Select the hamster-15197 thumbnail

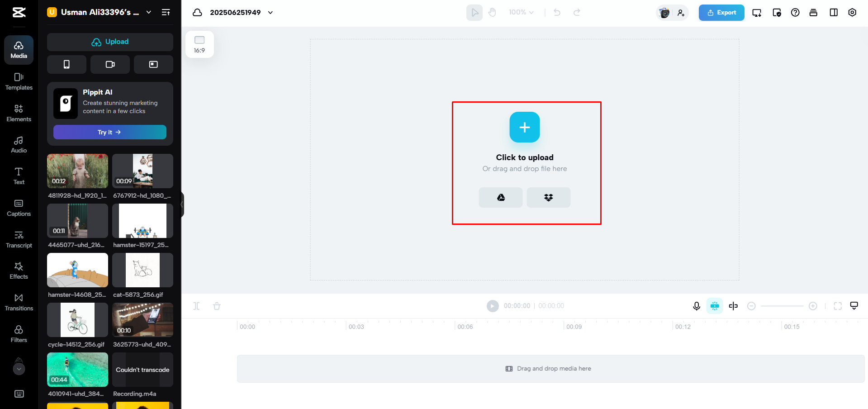(x=142, y=221)
